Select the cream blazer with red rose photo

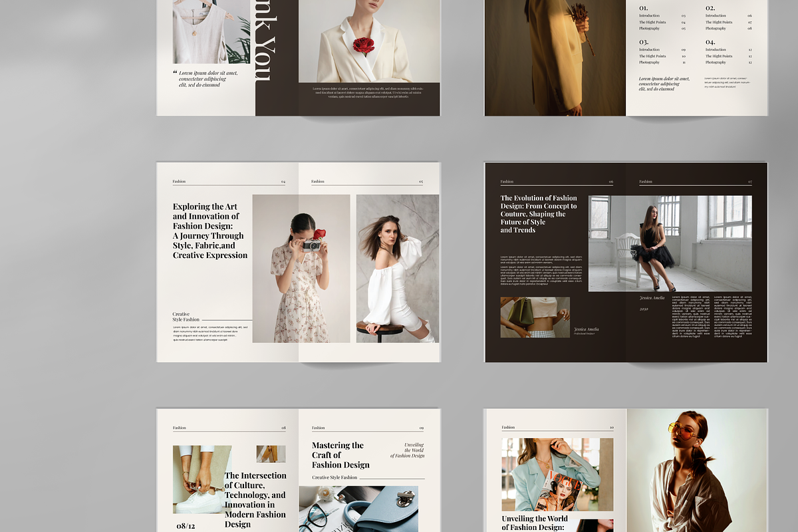click(369, 41)
